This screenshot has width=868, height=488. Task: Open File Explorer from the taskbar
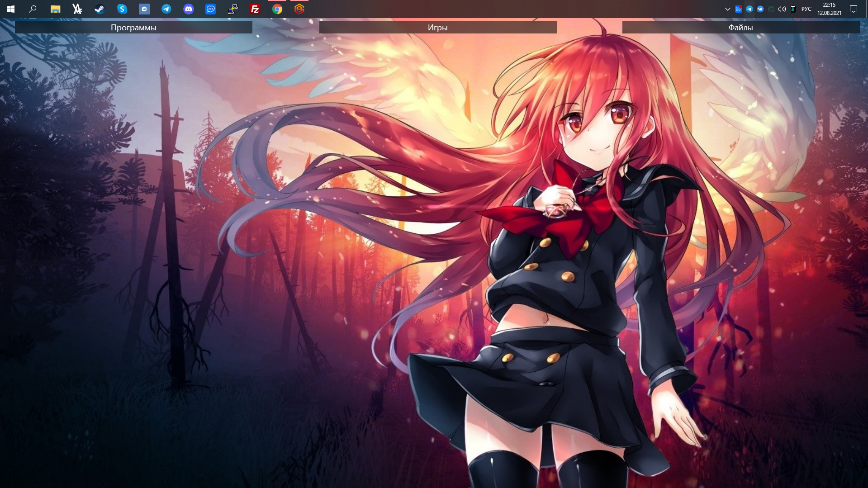(55, 9)
